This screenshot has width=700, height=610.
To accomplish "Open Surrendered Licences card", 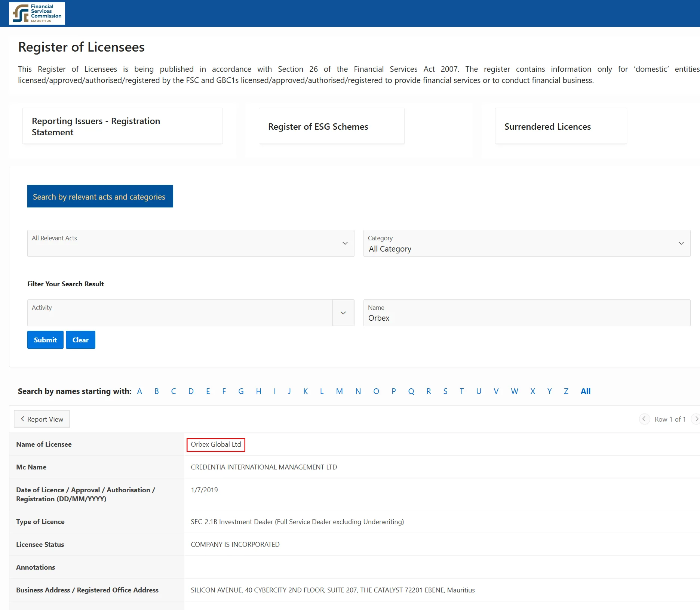I will (561, 126).
